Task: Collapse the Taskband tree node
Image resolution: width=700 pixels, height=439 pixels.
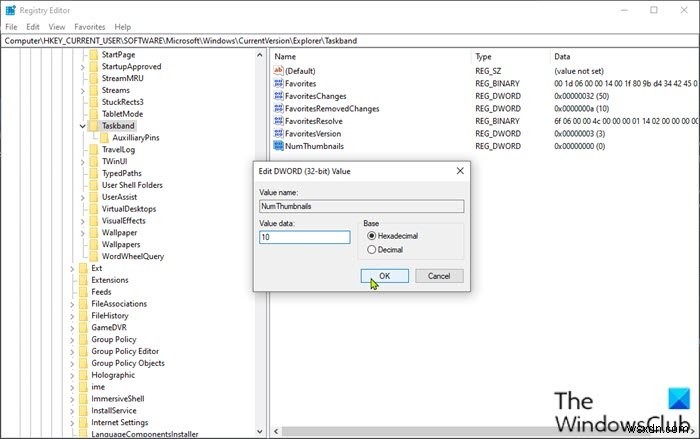Action: [83, 126]
